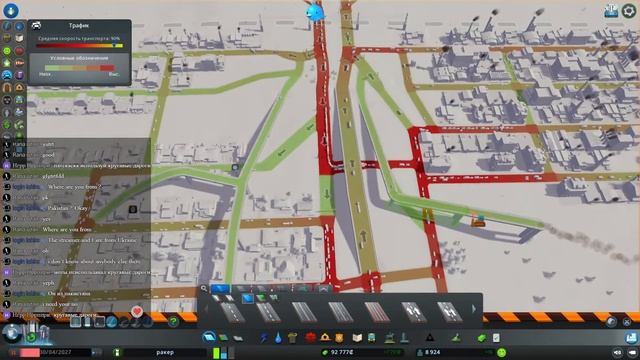Show next roads with right arrow
This screenshot has width=640, height=360.
click(473, 309)
